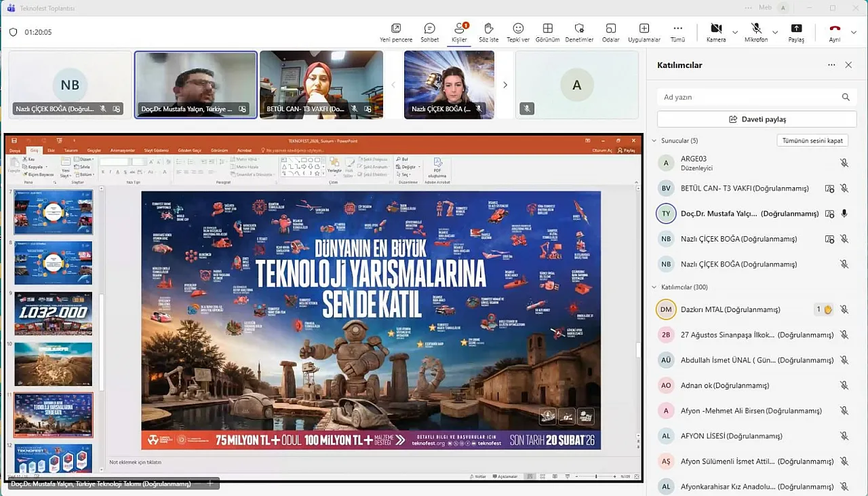Click the Söz iste raise hand icon
868x496 pixels.
pyautogui.click(x=488, y=28)
